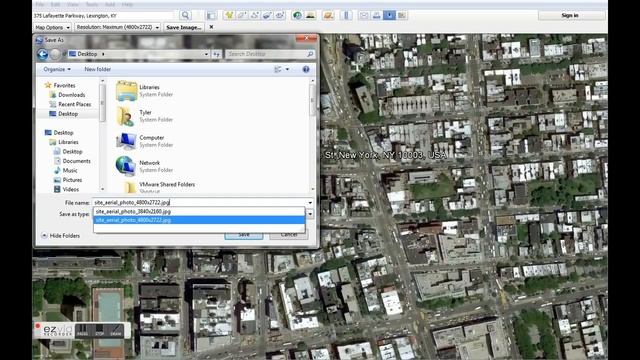Screen dimensions: 640x360
Task: Select the VMware Shared Folders shortcut
Action: 155,187
